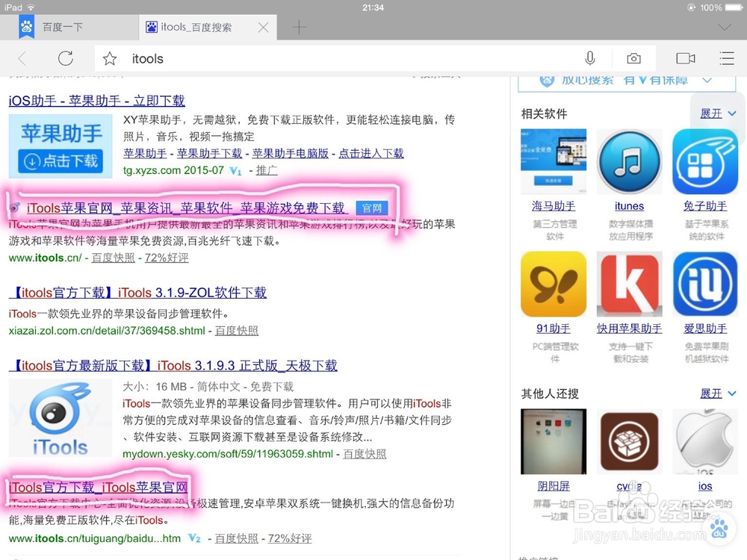Check the battery indicator in status bar
This screenshot has width=747, height=560.
pos(734,7)
